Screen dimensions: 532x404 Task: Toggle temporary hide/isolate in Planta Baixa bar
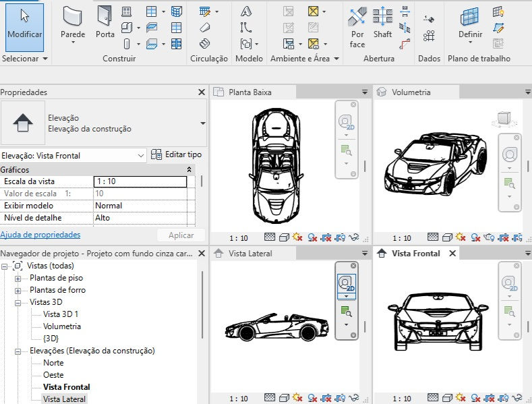pyautogui.click(x=353, y=237)
